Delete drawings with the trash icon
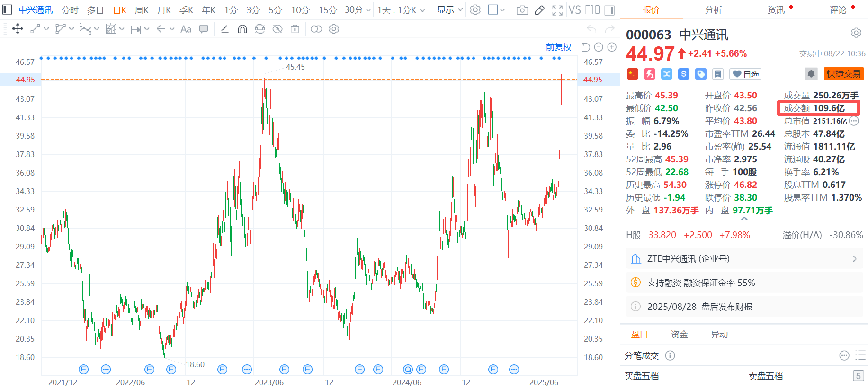The width and height of the screenshot is (868, 389). (x=295, y=29)
